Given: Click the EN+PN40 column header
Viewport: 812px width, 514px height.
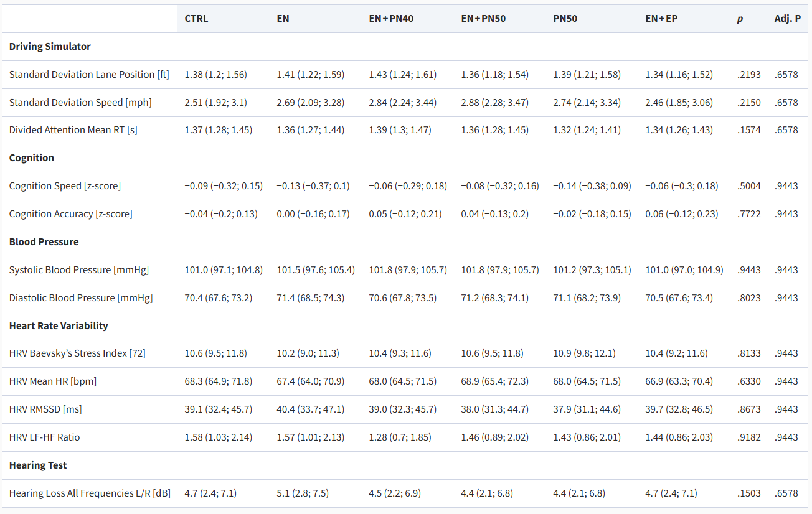Looking at the screenshot, I should [391, 19].
